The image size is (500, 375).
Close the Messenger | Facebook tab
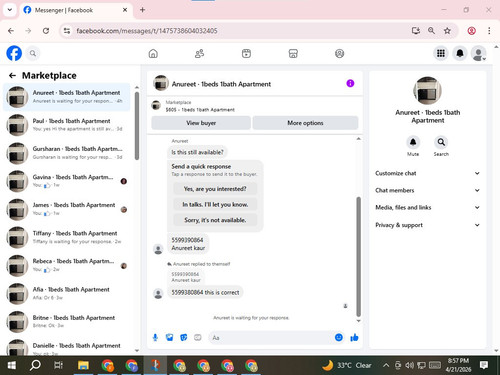click(x=125, y=10)
